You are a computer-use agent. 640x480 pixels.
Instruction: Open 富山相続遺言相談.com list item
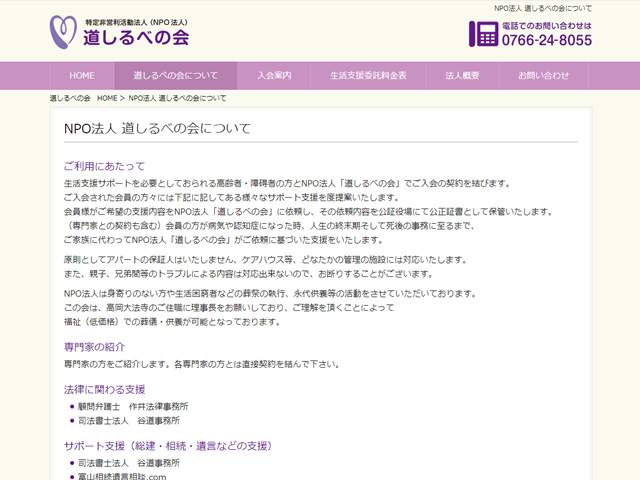point(122,476)
